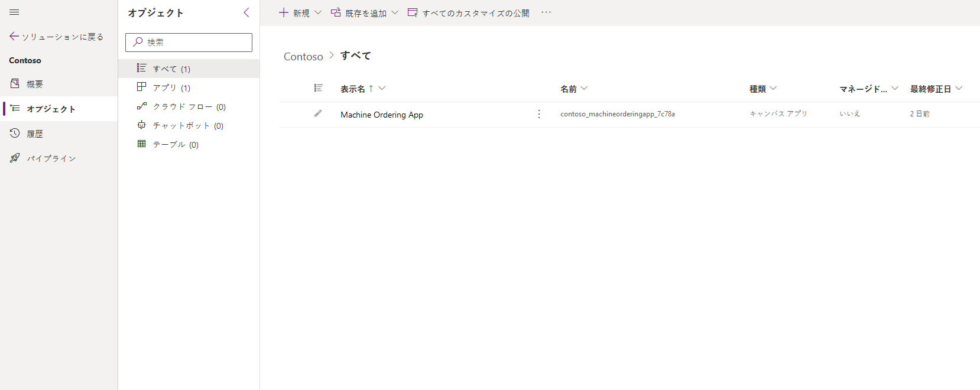Image resolution: width=980 pixels, height=390 pixels.
Task: Click the すべて breadcrumb heading
Action: click(355, 56)
